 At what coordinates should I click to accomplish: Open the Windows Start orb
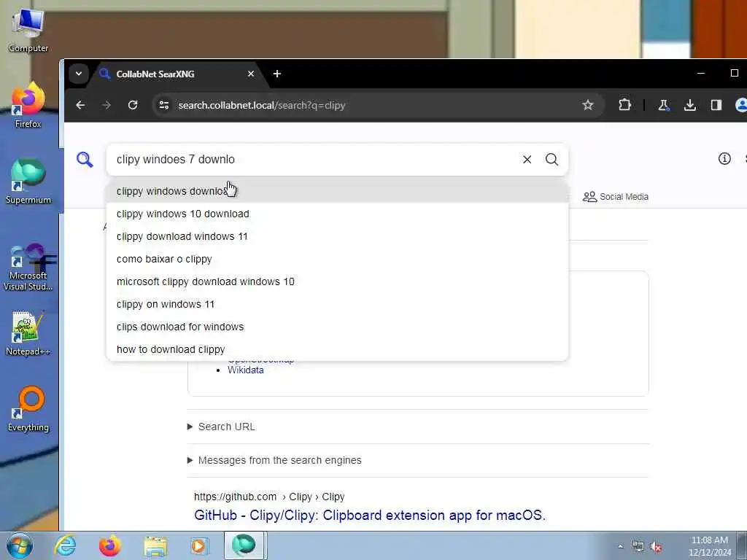[19, 545]
